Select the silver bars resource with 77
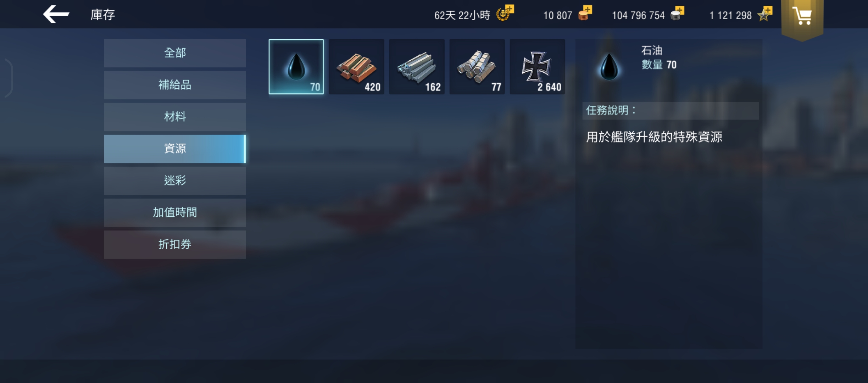The width and height of the screenshot is (868, 383). (x=477, y=67)
